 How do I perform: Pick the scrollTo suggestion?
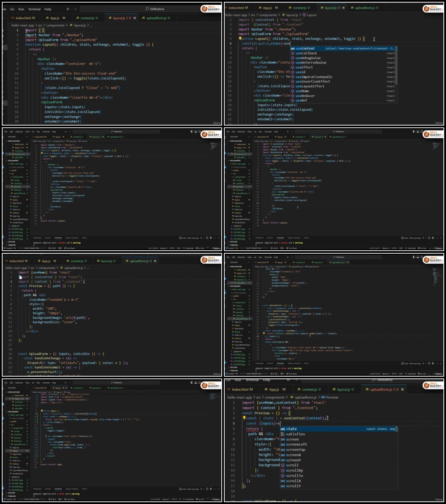(338, 476)
